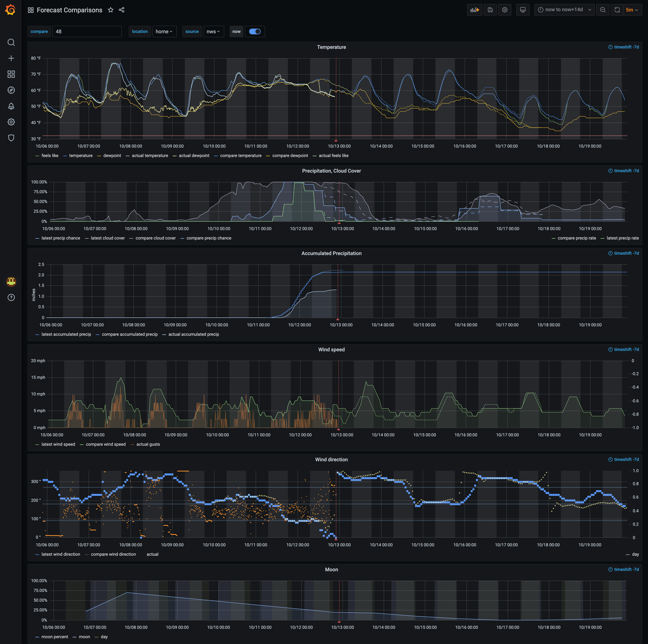Open the Temperature panel title menu

pos(331,47)
